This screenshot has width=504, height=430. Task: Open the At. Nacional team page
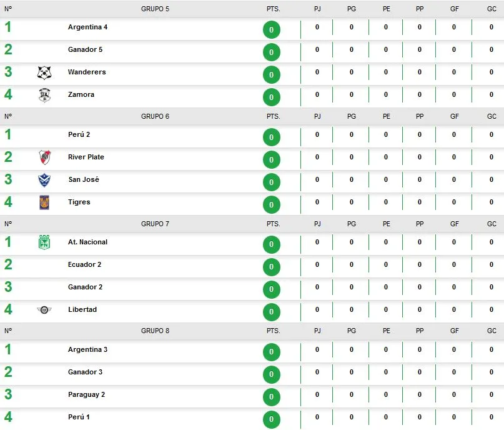coord(87,242)
